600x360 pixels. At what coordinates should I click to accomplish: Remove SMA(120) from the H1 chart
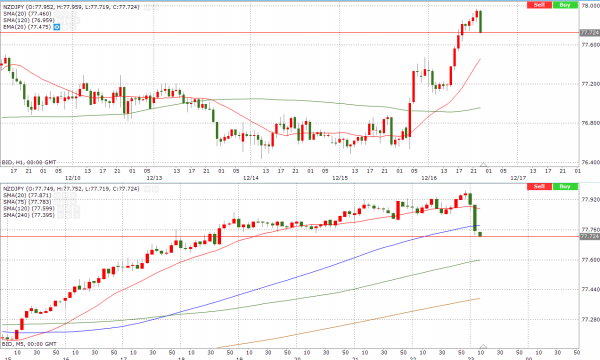77,20
